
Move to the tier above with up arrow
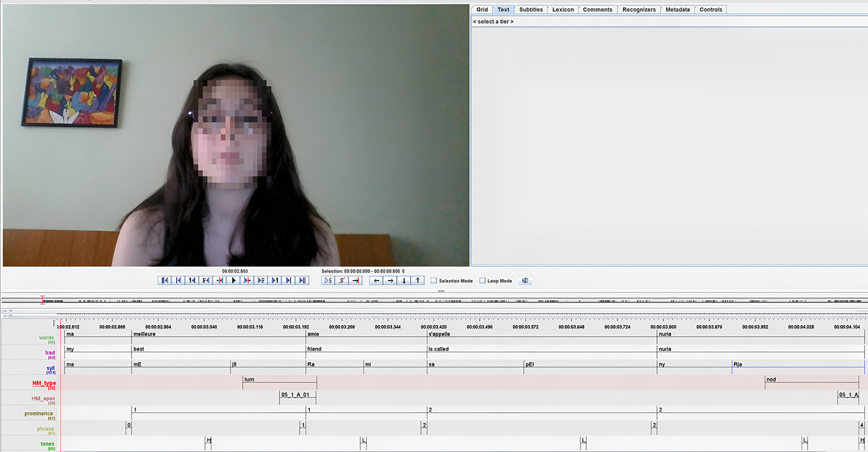[x=418, y=281]
